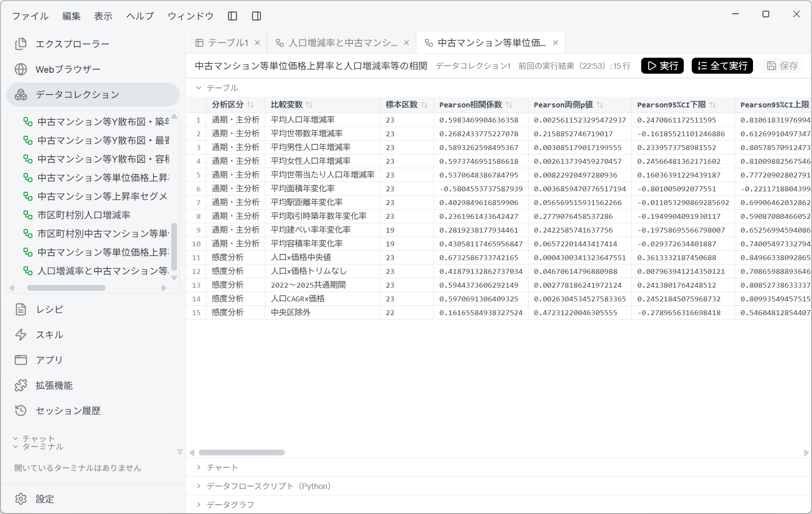Click the table horizontal scrollbar thumb
Image resolution: width=812 pixels, height=514 pixels.
click(x=242, y=453)
